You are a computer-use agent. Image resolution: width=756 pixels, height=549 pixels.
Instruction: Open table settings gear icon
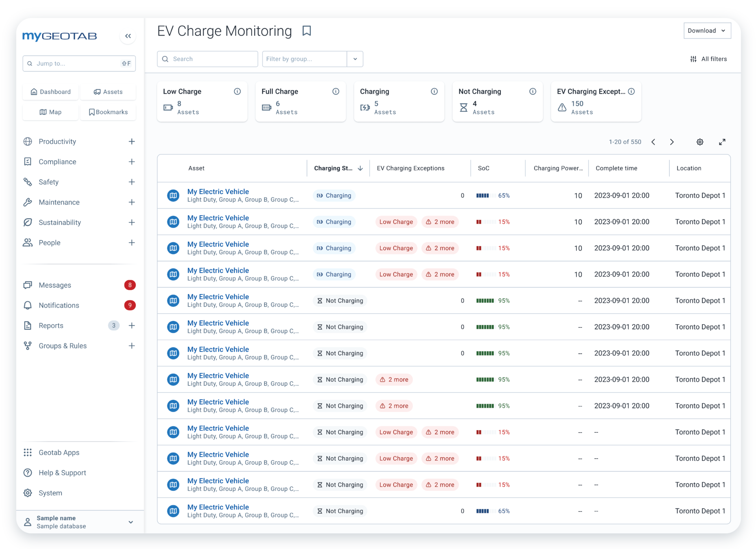(x=700, y=142)
